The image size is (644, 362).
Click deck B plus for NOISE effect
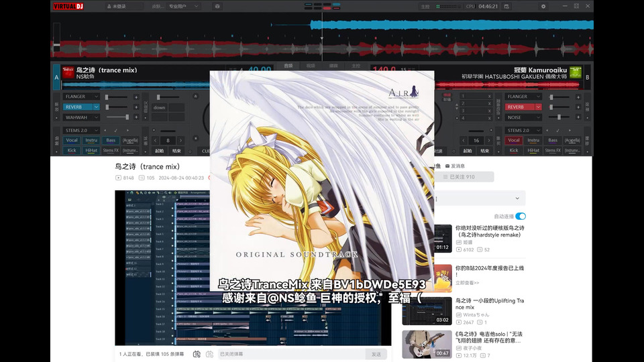[x=578, y=117]
